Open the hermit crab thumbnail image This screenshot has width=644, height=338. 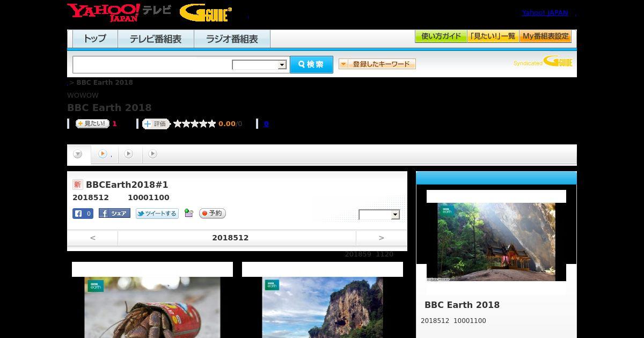pyautogui.click(x=152, y=307)
